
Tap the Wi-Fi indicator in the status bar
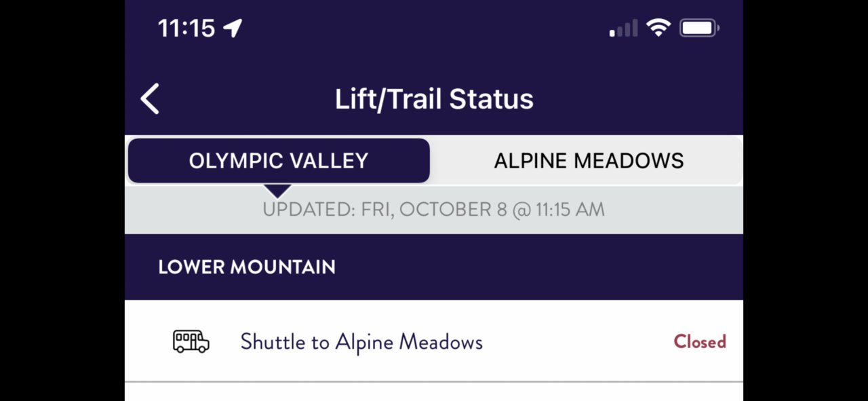pyautogui.click(x=658, y=28)
